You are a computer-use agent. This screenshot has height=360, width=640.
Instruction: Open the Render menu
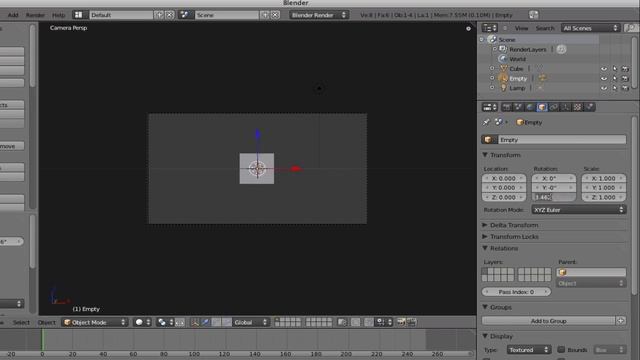tap(35, 15)
